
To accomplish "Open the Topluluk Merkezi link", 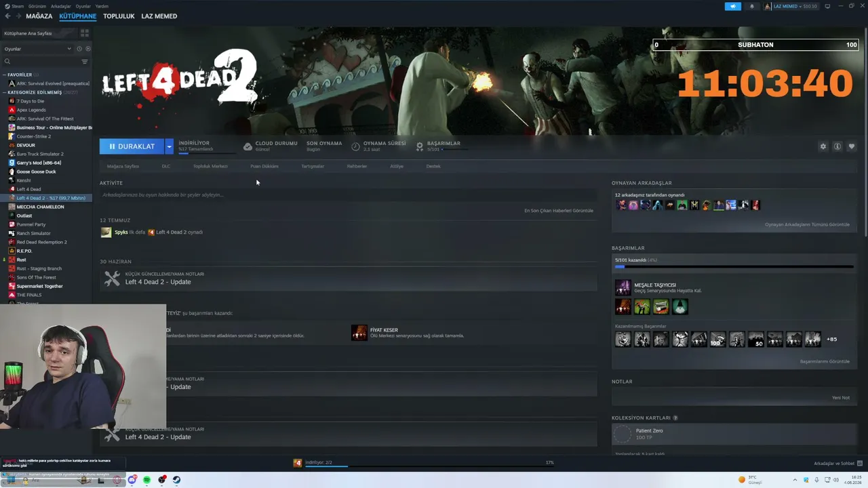I will 210,166.
